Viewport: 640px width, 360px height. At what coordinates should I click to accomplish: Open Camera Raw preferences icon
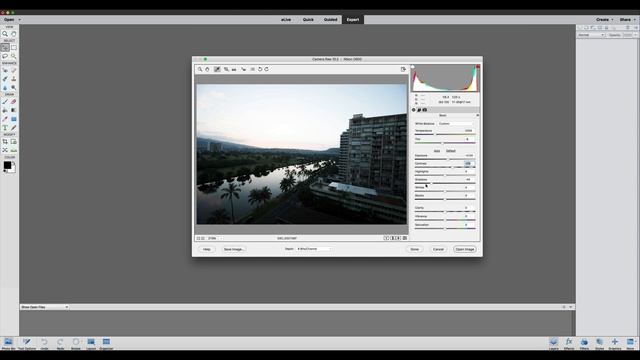point(253,69)
